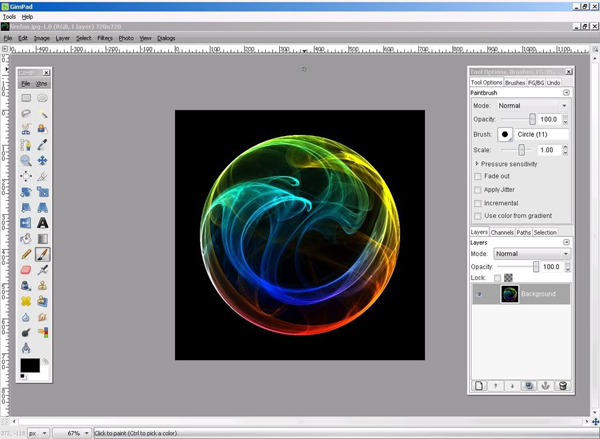Switch to the Channels tab
Image resolution: width=600 pixels, height=439 pixels.
[x=502, y=232]
